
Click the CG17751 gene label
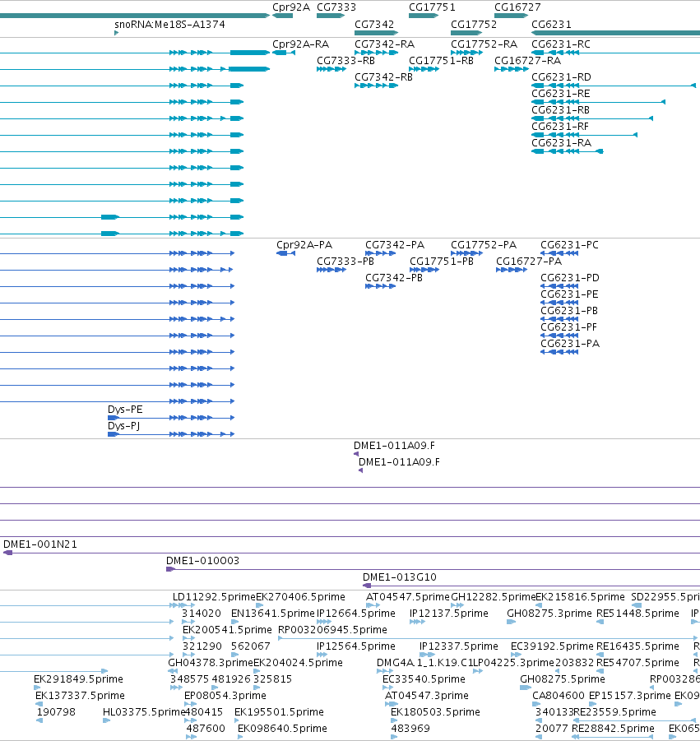tap(432, 7)
